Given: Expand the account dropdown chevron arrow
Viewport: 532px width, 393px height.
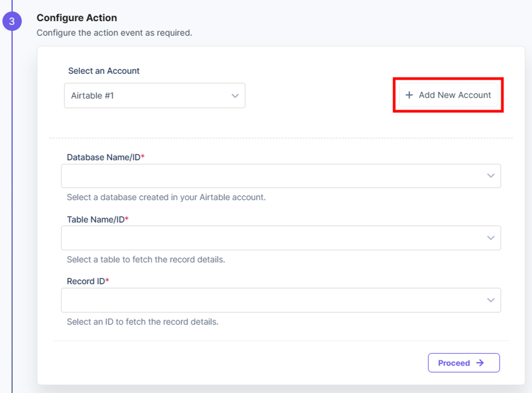Looking at the screenshot, I should point(235,96).
